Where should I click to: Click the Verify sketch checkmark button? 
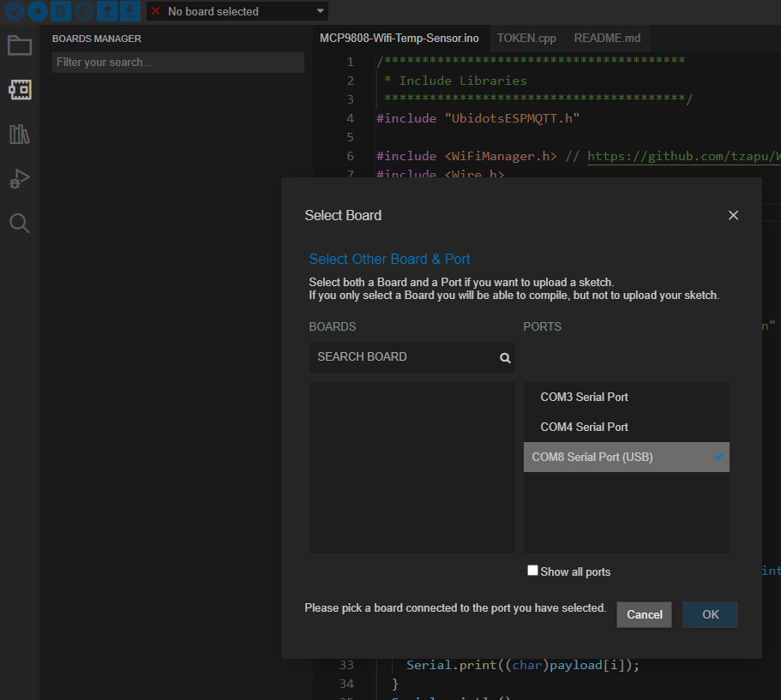[15, 11]
